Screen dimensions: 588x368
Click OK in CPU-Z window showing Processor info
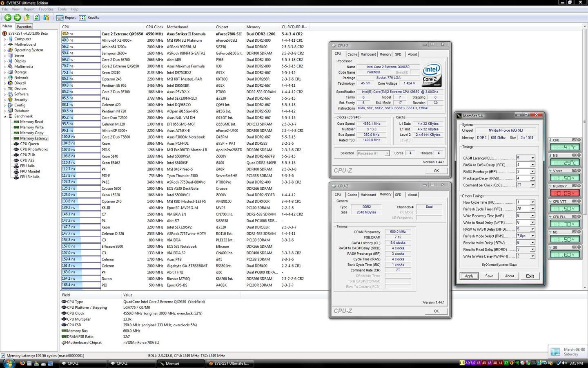(x=437, y=171)
